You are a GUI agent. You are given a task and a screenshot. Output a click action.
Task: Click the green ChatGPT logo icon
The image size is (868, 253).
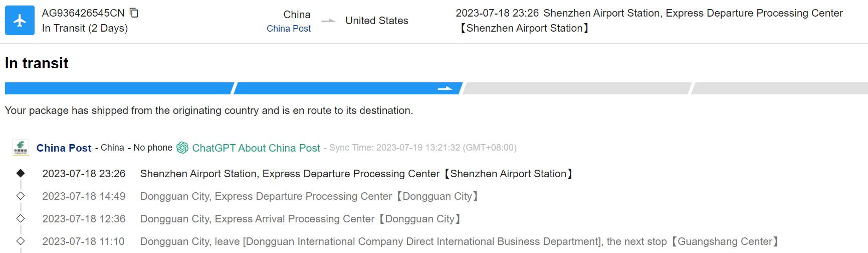coord(182,148)
